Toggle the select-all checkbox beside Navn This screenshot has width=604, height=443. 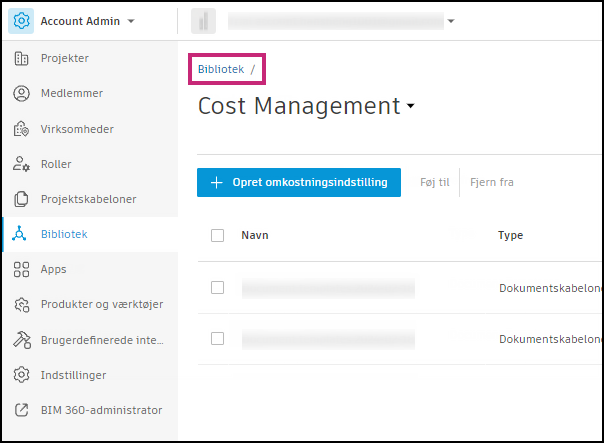point(218,235)
